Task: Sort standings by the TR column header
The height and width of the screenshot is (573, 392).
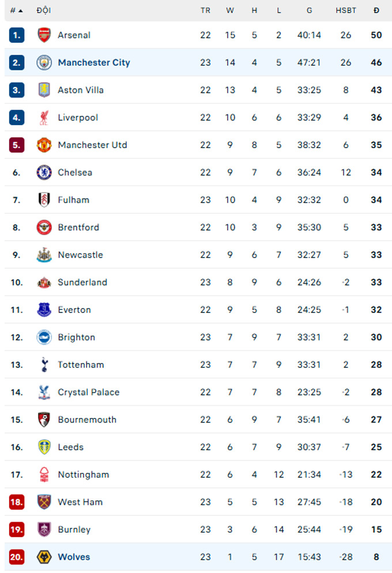Action: click(205, 10)
